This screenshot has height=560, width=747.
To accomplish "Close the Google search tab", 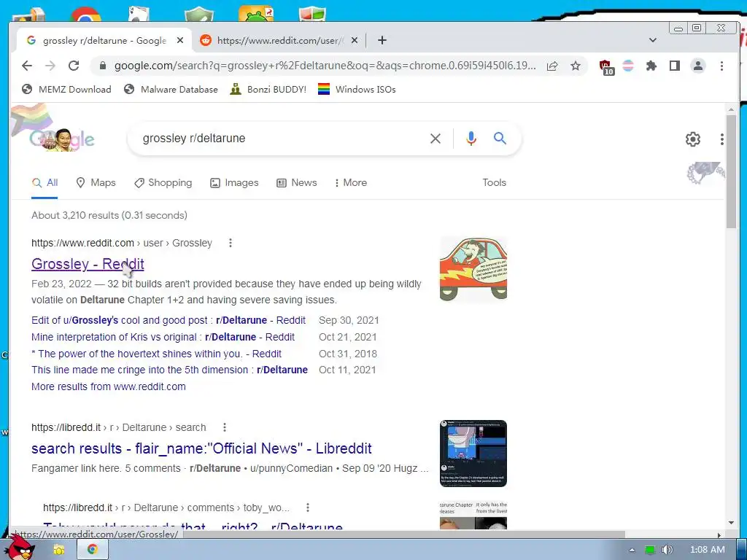I will point(180,41).
